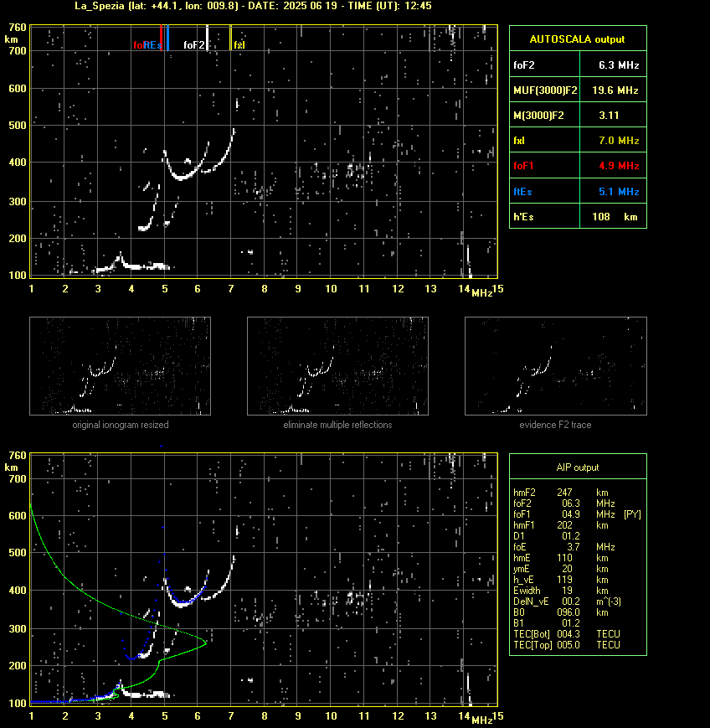This screenshot has height=728, width=710.
Task: Click the 'evidence F2 trace' thumbnail
Action: click(556, 366)
